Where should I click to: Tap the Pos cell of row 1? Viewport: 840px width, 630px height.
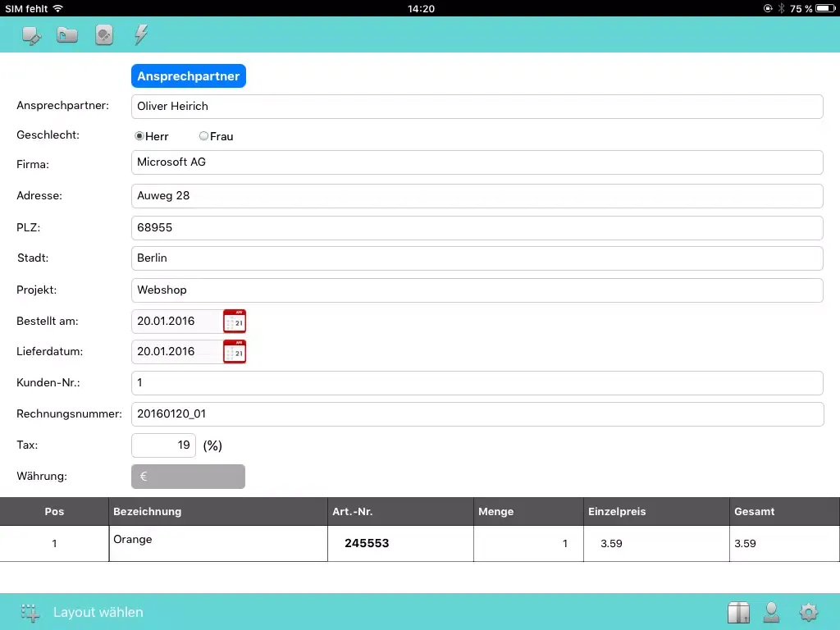tap(54, 544)
